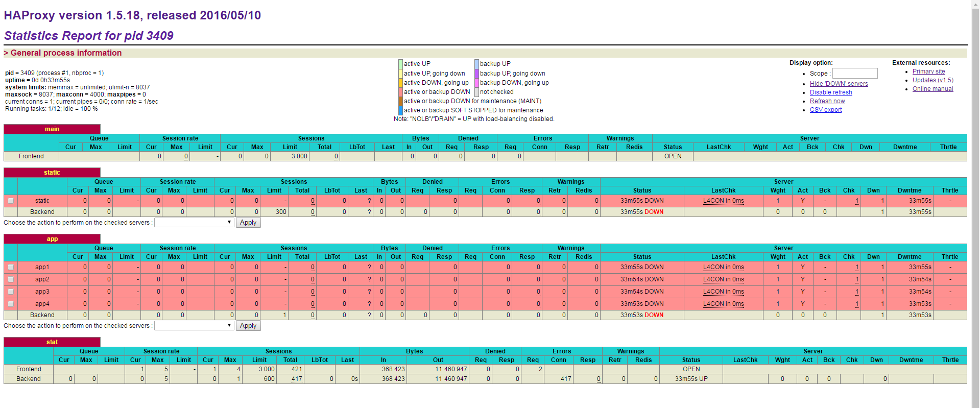Click the main proxy section header

tap(52, 129)
